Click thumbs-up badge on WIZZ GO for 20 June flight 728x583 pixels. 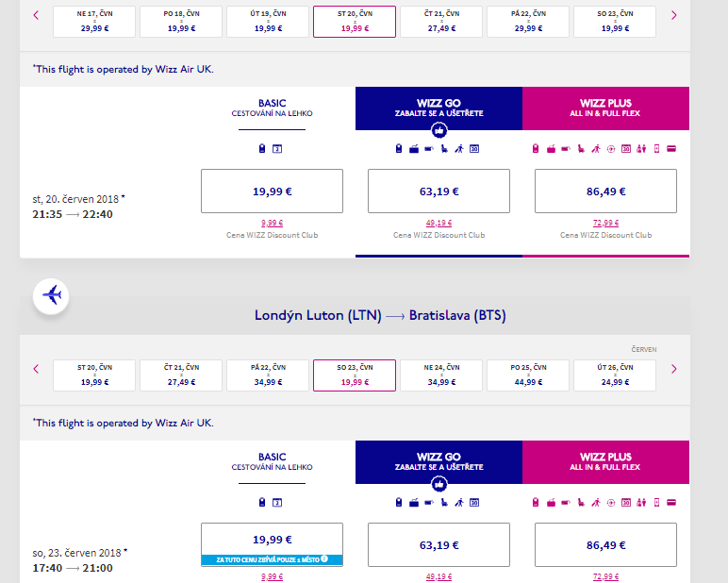[x=438, y=129]
